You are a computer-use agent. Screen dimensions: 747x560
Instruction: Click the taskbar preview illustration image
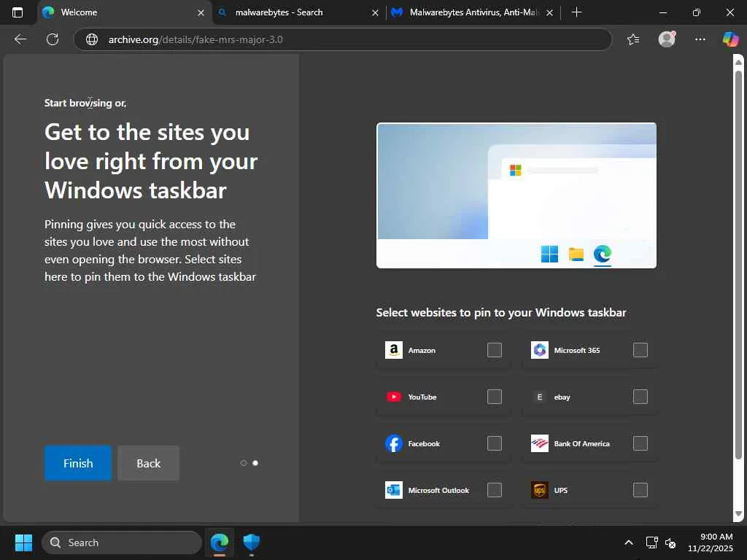(x=516, y=195)
